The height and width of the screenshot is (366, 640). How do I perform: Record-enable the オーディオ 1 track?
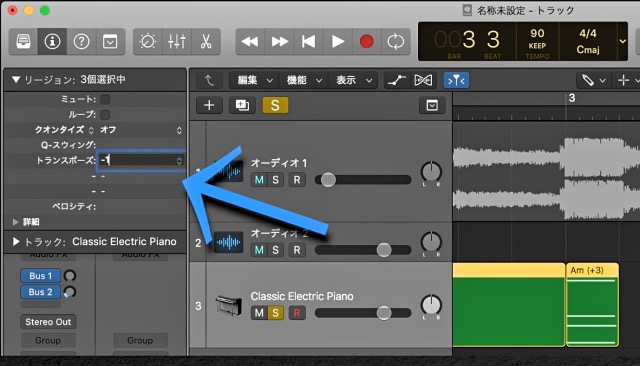coord(297,180)
